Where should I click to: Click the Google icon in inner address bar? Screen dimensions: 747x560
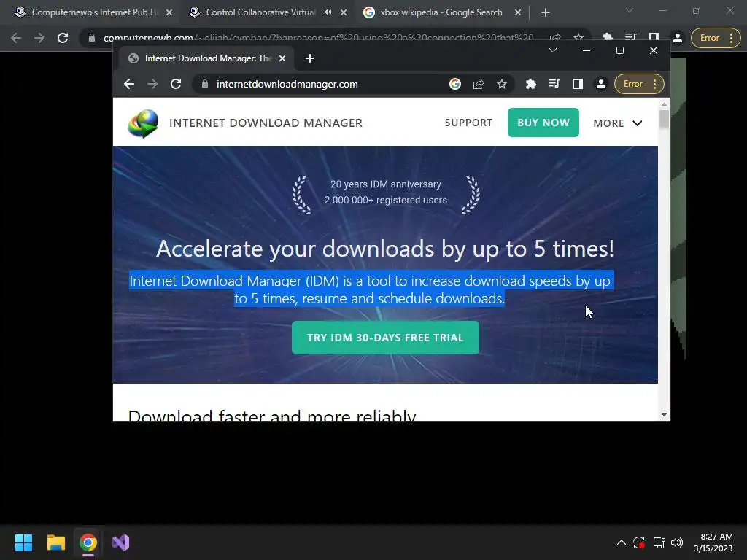pyautogui.click(x=455, y=85)
